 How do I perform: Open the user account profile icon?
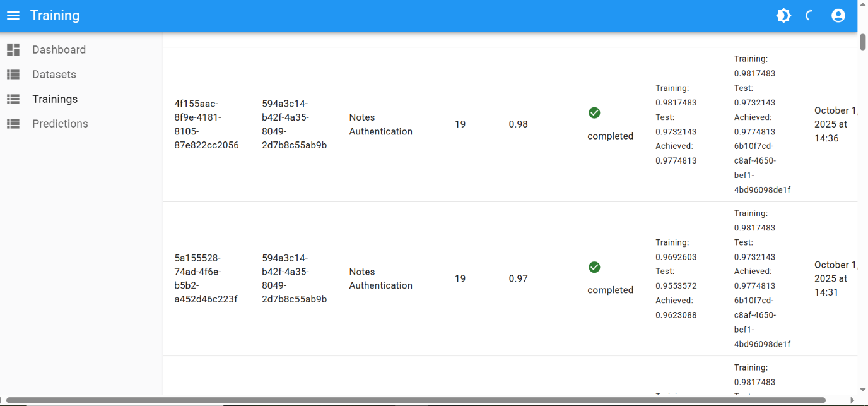tap(838, 16)
